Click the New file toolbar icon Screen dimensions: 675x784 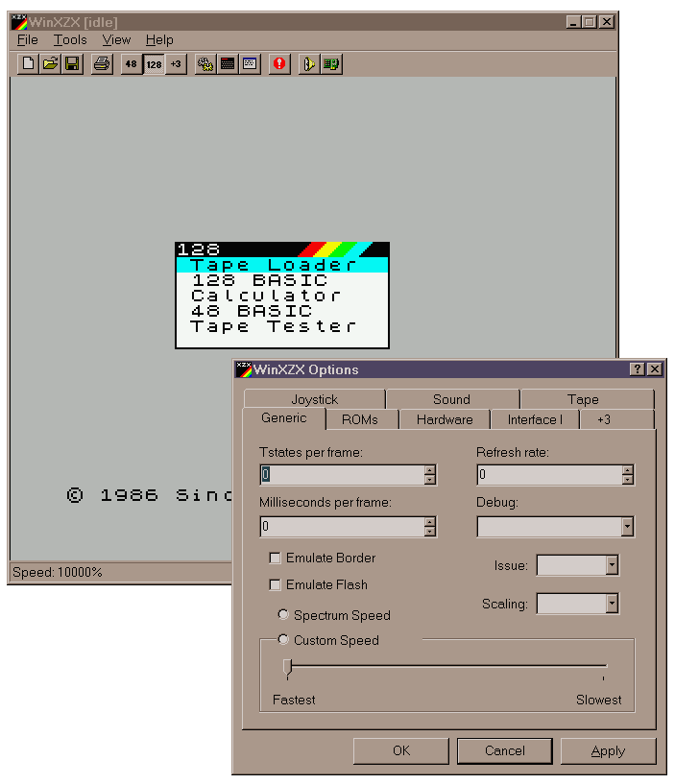pyautogui.click(x=28, y=64)
